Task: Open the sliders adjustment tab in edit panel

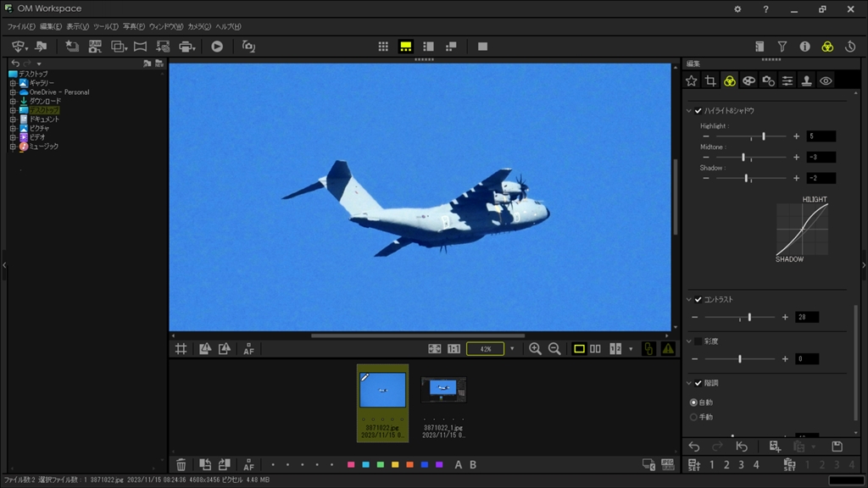Action: click(x=787, y=80)
